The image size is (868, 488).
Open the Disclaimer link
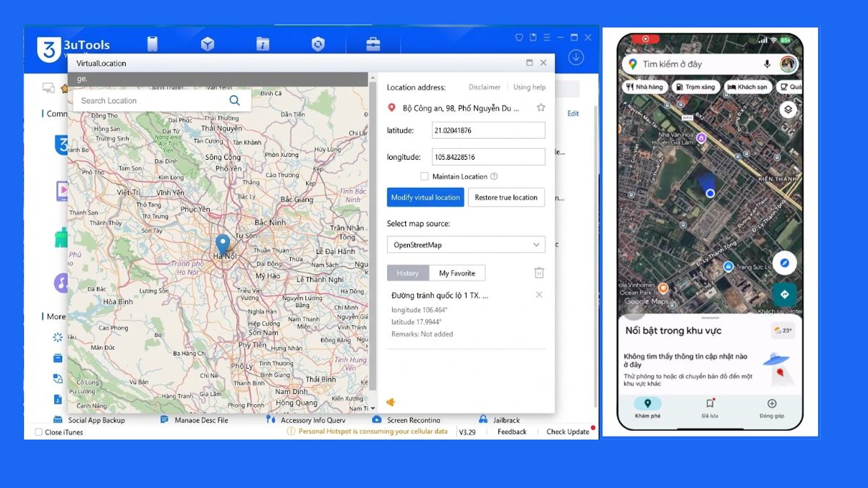point(485,87)
